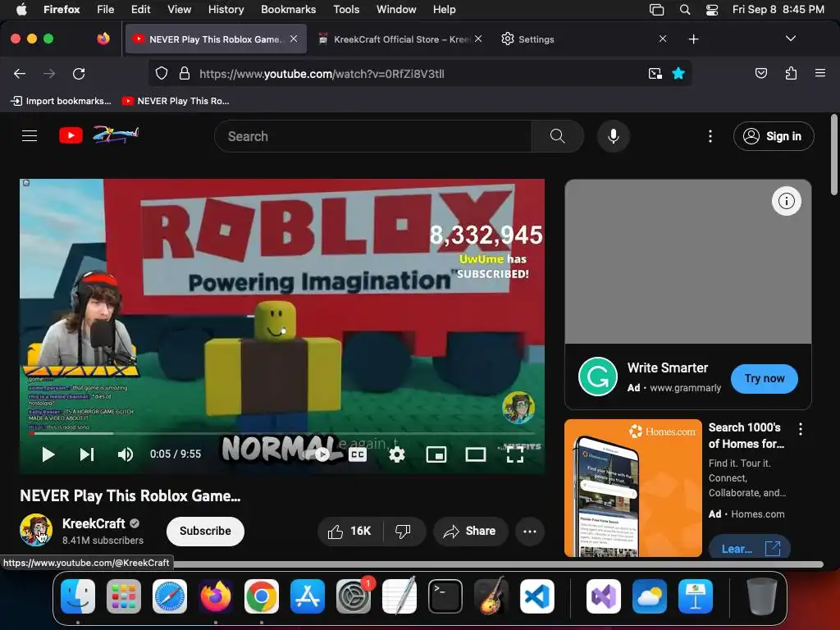Mute the video volume

tap(126, 454)
